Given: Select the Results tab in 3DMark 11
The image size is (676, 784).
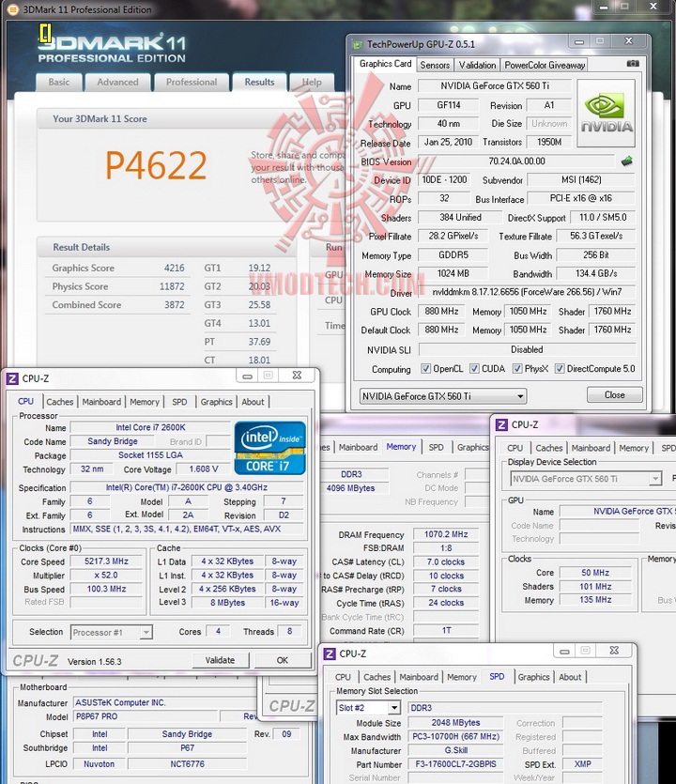Looking at the screenshot, I should [259, 82].
